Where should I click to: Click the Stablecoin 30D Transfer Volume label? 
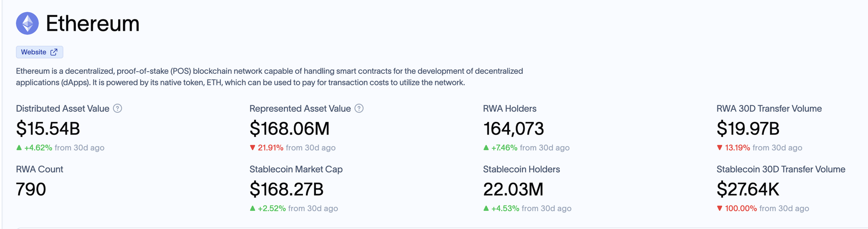click(x=781, y=169)
